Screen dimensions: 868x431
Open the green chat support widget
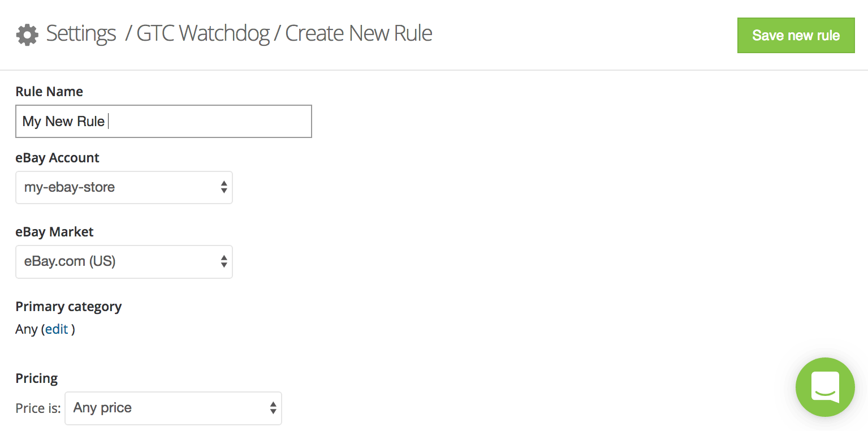[825, 387]
